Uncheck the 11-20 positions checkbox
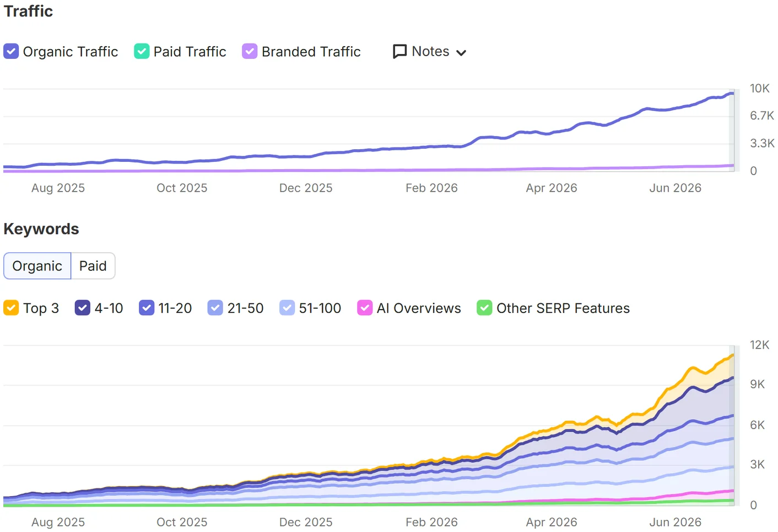Screen dimensions: 778x532 click(147, 308)
